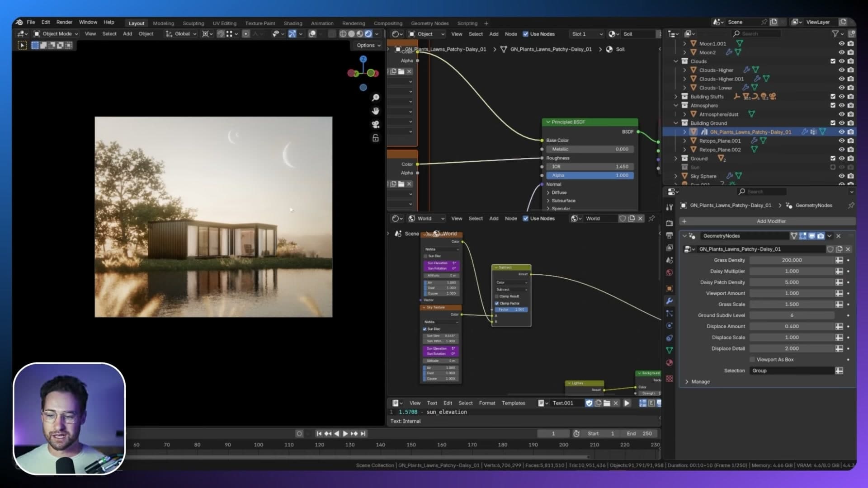Open the Global transform orientation dropdown
This screenshot has width=868, height=488.
(181, 34)
